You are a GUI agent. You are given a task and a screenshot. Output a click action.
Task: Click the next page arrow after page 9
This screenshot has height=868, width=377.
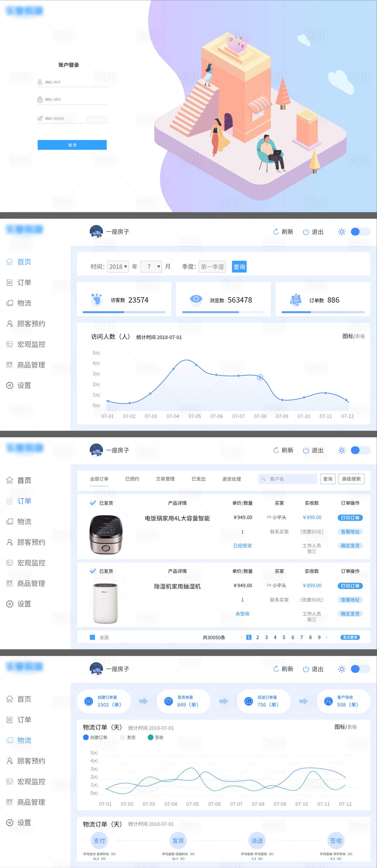(326, 637)
